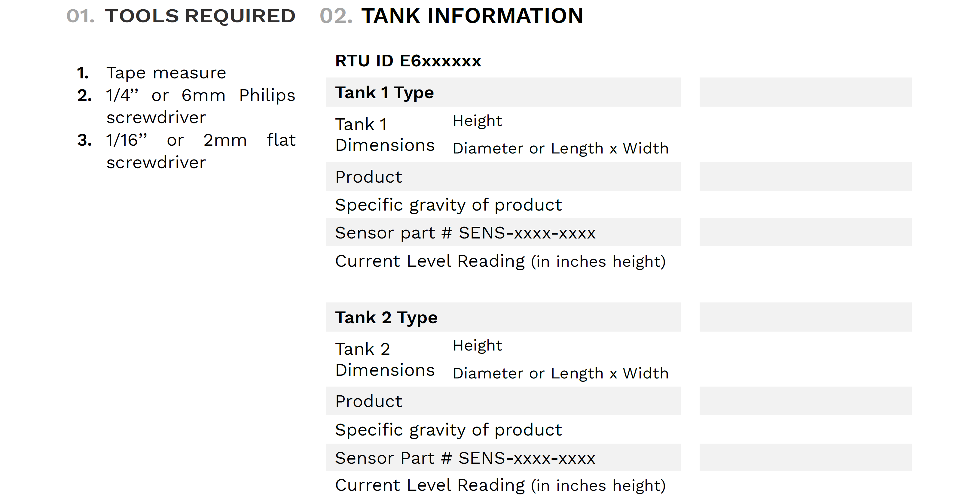Click the RTU ID E6xxxxxx label

[x=408, y=61]
